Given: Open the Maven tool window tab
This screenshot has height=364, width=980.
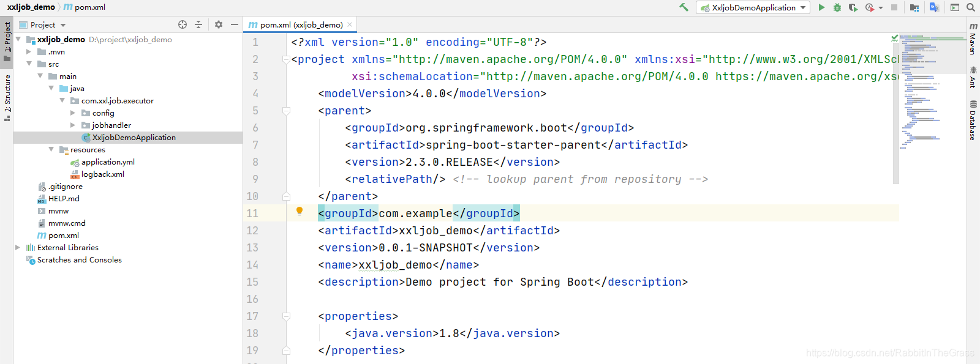Looking at the screenshot, I should coord(973,39).
